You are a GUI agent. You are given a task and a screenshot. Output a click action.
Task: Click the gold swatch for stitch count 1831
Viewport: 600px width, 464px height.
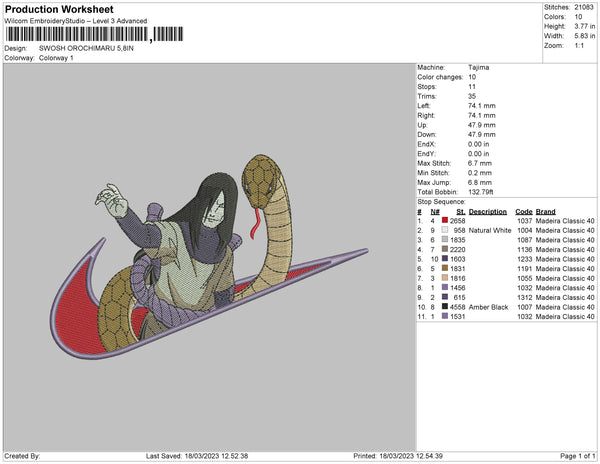click(x=445, y=268)
